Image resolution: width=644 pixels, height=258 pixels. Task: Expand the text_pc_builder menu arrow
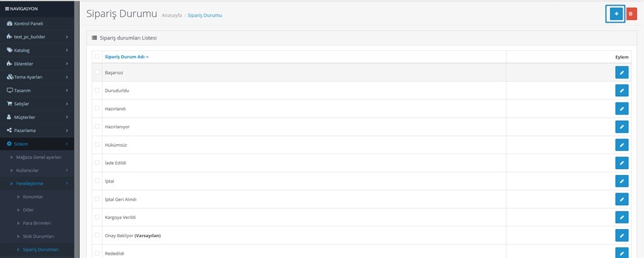(x=67, y=37)
